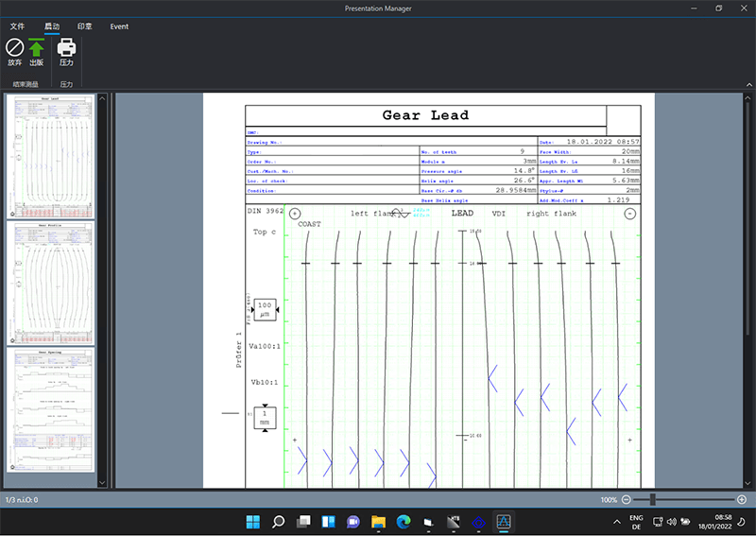The width and height of the screenshot is (756, 536).
Task: Open the Chat app on the taskbar
Action: pyautogui.click(x=353, y=522)
